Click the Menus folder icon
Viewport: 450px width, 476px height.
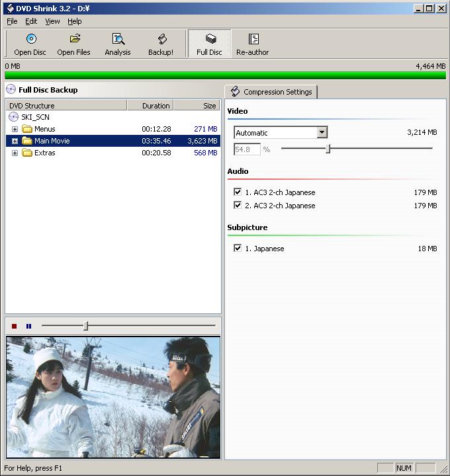click(27, 129)
